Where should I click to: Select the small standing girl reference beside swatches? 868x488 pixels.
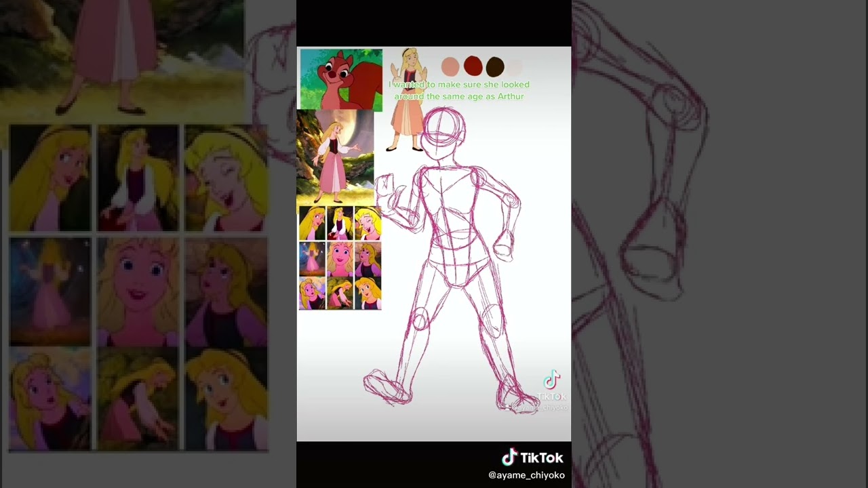point(408,100)
